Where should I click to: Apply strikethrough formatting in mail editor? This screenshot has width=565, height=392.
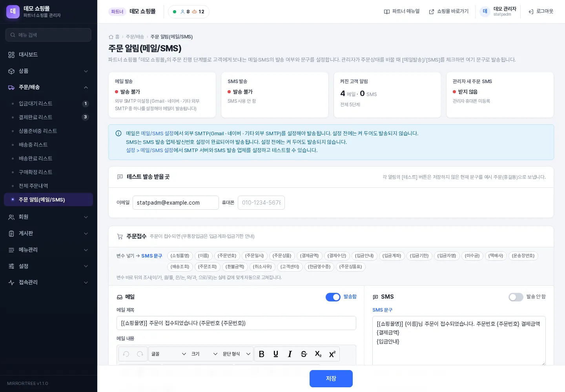(304, 354)
